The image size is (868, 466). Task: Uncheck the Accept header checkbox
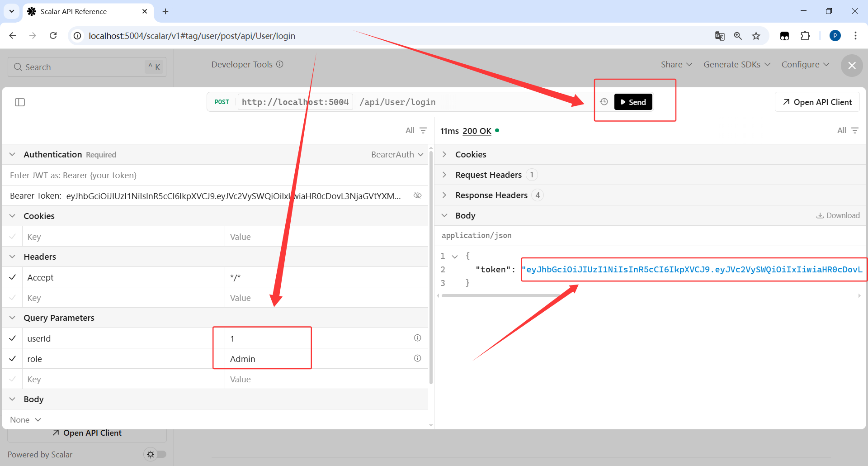coord(13,277)
